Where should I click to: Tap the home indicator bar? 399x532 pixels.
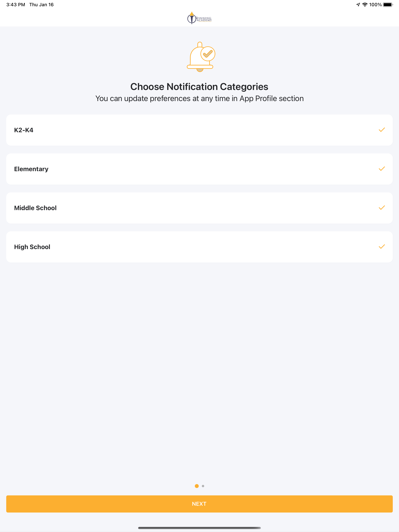(199, 528)
